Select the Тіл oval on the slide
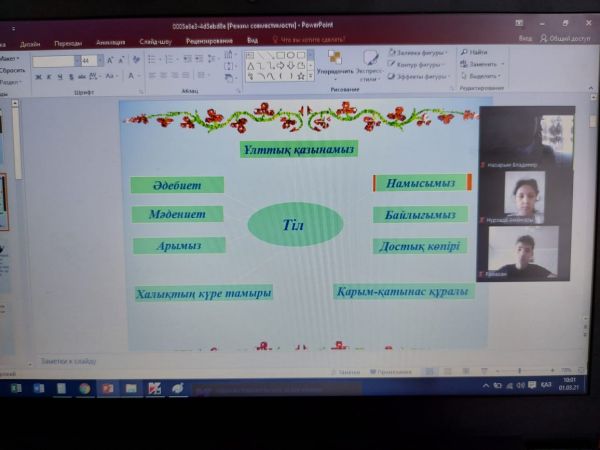Image resolution: width=600 pixels, height=450 pixels. pos(295,224)
